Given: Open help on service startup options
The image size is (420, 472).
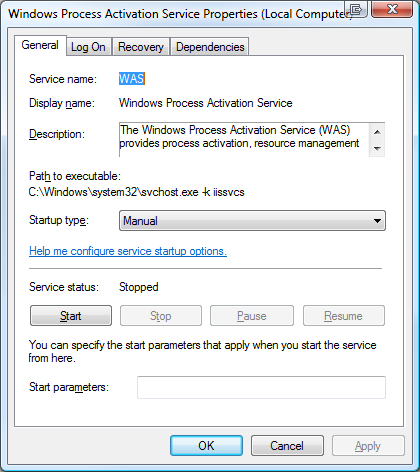Looking at the screenshot, I should coord(128,251).
